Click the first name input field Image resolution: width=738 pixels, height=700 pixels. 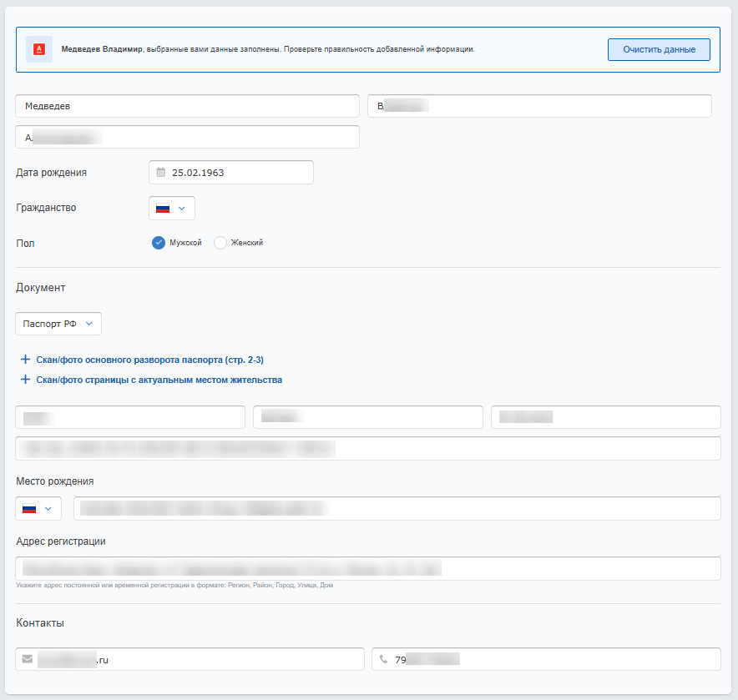pyautogui.click(x=539, y=106)
